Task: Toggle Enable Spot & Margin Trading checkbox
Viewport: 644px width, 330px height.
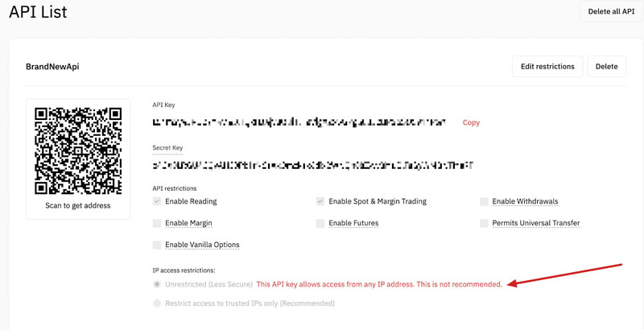Action: [x=320, y=201]
